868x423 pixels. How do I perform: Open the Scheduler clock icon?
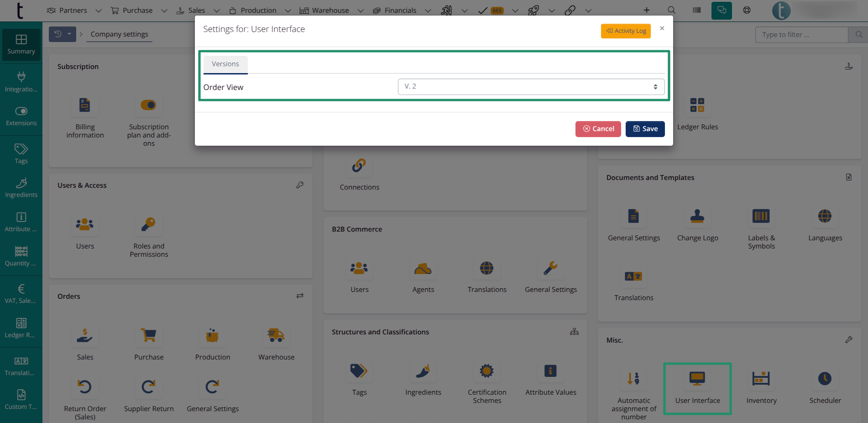click(x=824, y=379)
